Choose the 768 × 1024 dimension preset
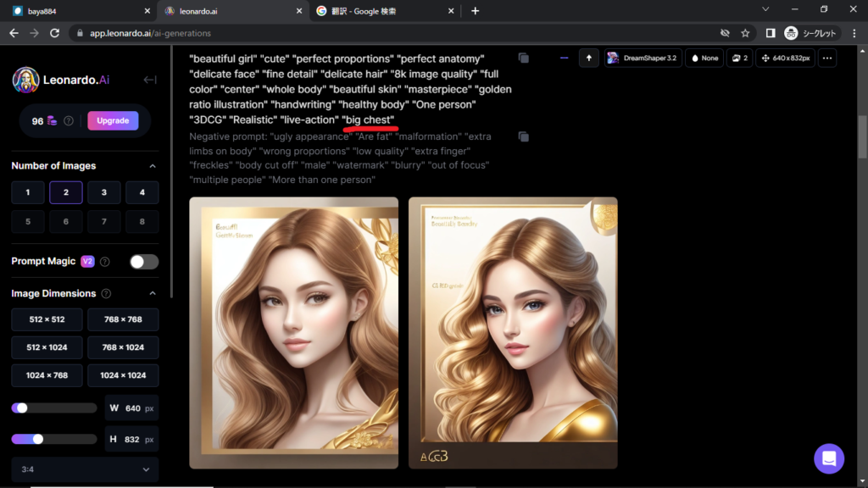This screenshot has width=868, height=488. [123, 347]
